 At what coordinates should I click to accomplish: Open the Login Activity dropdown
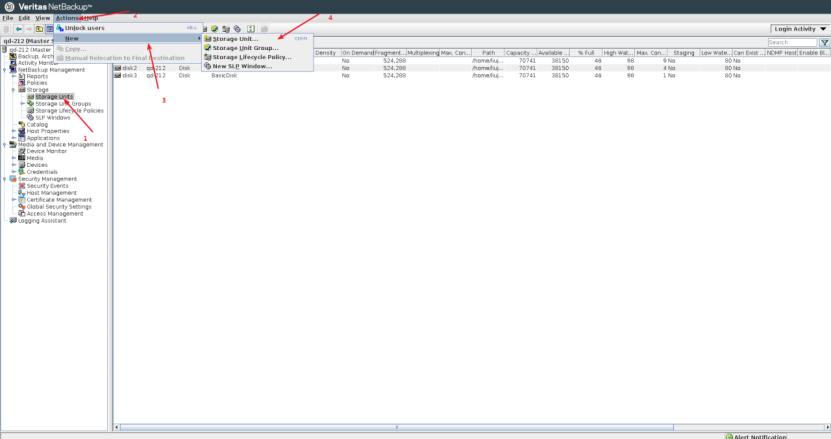[x=800, y=29]
